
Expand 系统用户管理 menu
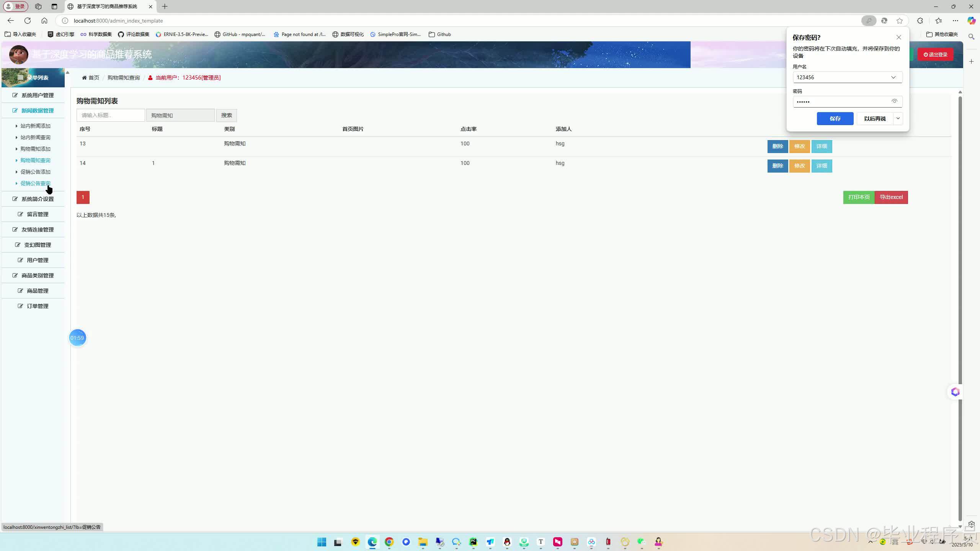tap(33, 95)
